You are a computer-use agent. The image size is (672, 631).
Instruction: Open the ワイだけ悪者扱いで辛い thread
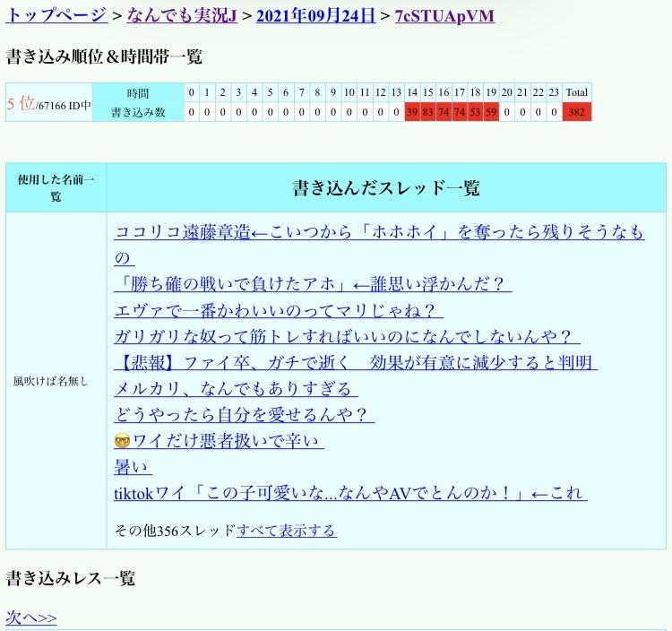click(228, 441)
